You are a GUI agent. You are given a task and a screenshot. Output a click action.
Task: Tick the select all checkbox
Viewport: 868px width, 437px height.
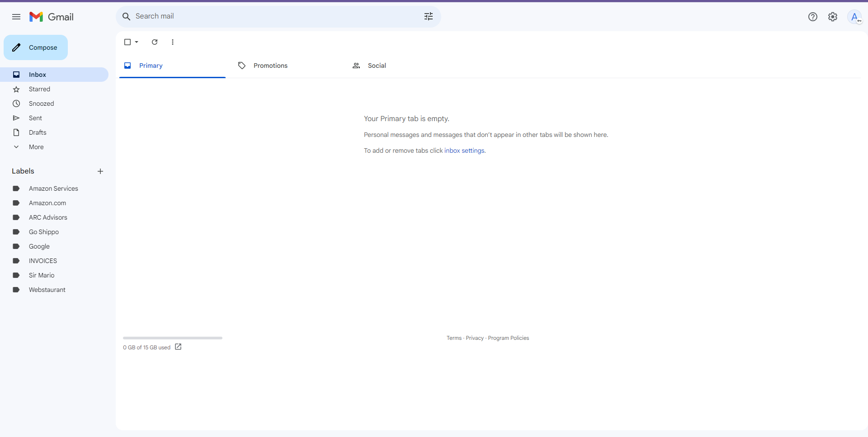pos(127,42)
